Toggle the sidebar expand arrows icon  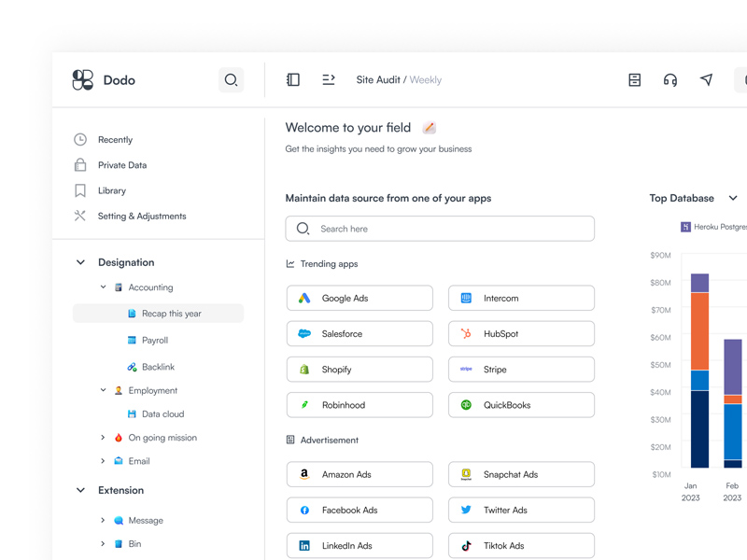(x=328, y=80)
